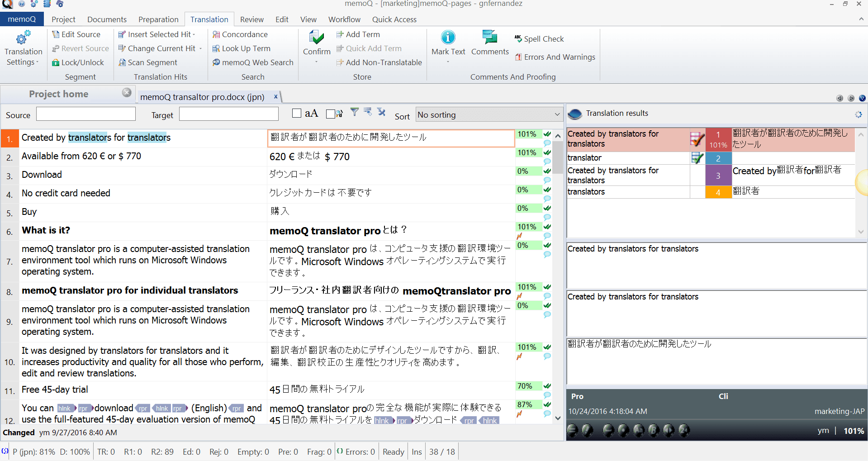This screenshot has height=461, width=868.
Task: Expand the Change Current Hit dropdown arrow
Action: pyautogui.click(x=200, y=48)
